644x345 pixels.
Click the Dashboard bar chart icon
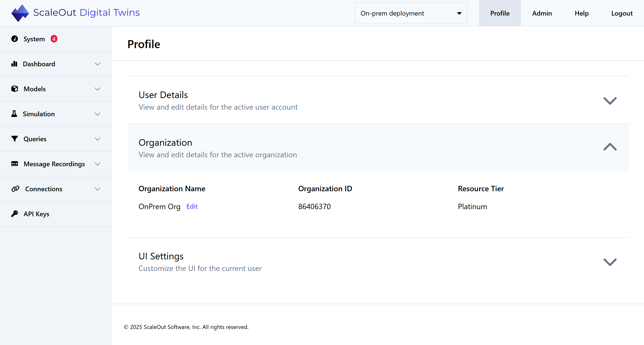(14, 64)
